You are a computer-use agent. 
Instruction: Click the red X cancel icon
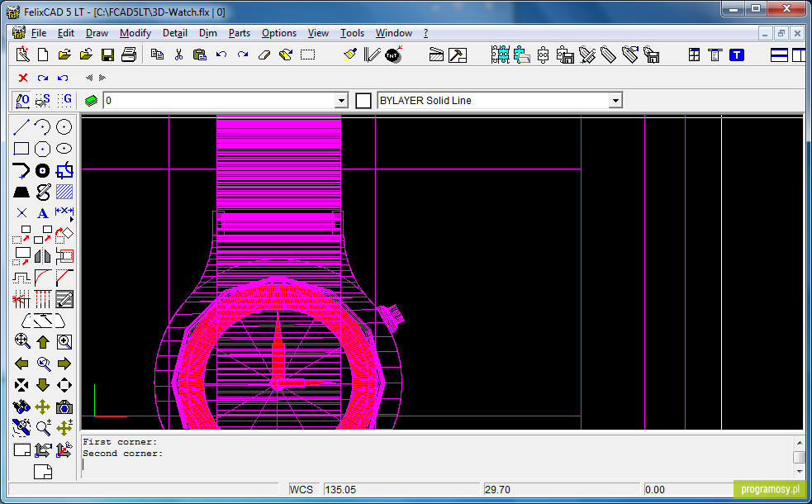coord(23,78)
